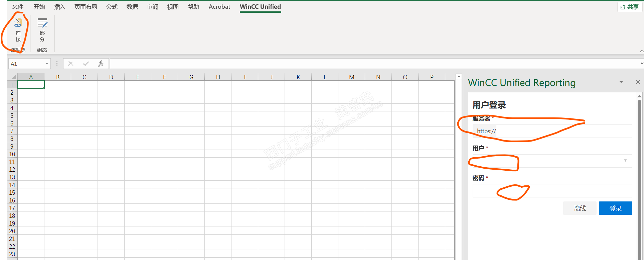The height and width of the screenshot is (260, 644).
Task: Click the worksheet vertical scroll up arrow
Action: click(459, 77)
